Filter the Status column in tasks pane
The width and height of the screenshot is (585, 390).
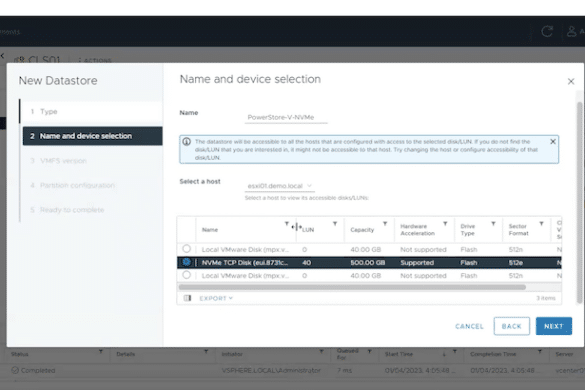coord(100,352)
